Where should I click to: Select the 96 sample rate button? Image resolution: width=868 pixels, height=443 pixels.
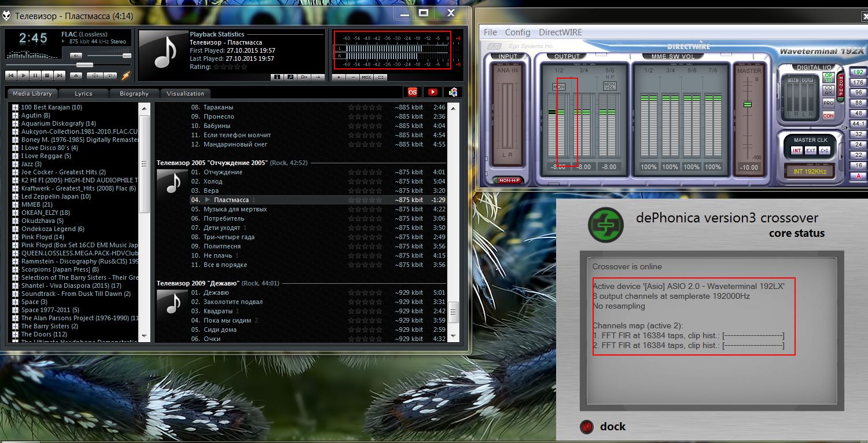(x=859, y=93)
